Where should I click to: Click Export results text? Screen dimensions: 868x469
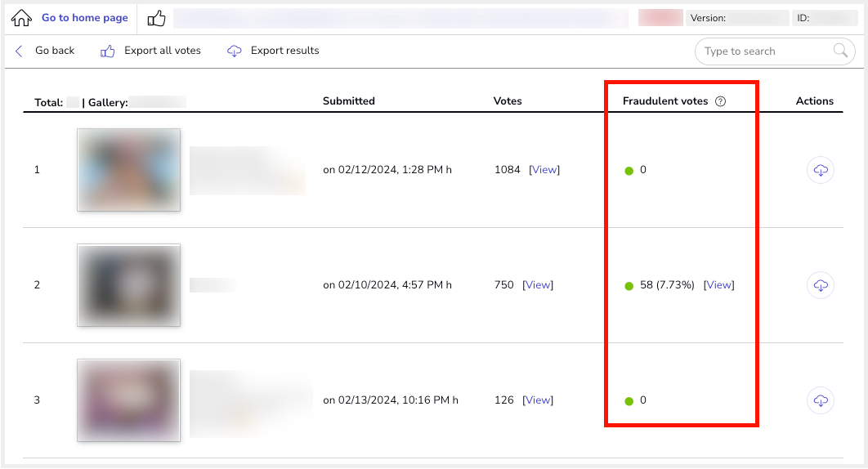point(284,51)
